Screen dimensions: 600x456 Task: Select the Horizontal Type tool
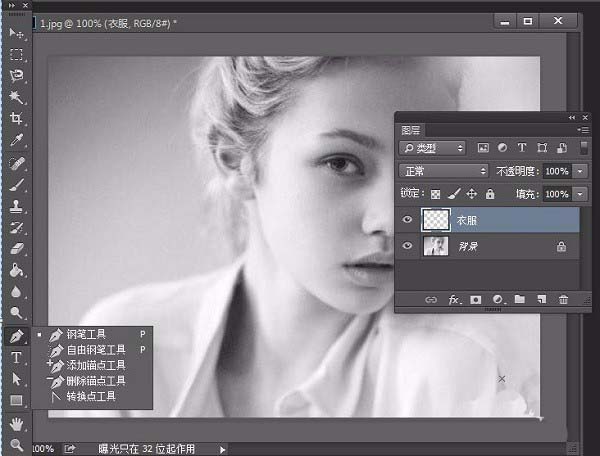pos(17,358)
